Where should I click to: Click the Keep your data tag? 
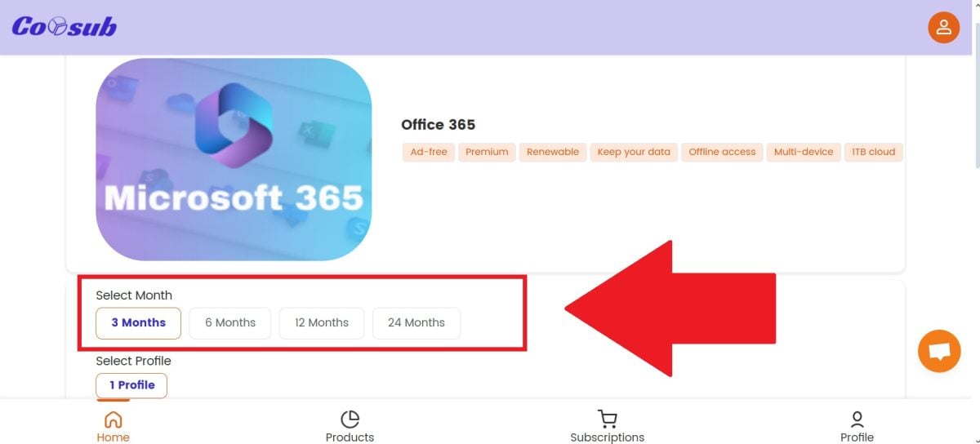(634, 152)
